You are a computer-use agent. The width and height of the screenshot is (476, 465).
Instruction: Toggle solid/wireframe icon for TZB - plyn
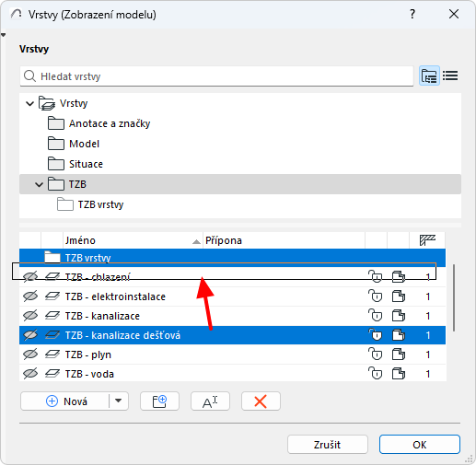[x=399, y=355]
